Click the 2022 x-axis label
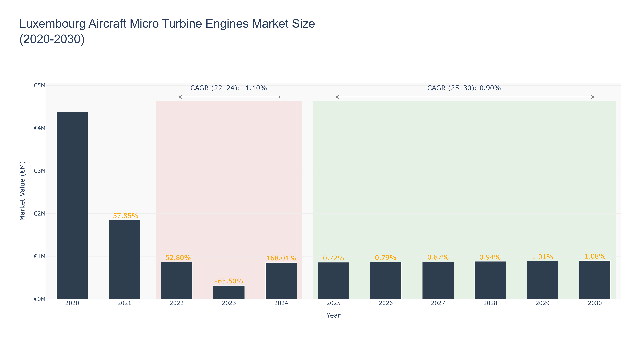Viewport: 644px width, 345px height. (177, 303)
